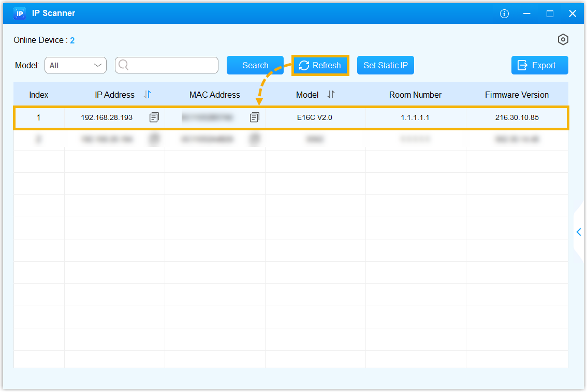The width and height of the screenshot is (587, 392).
Task: Sort devices by Model column
Action: (x=331, y=95)
